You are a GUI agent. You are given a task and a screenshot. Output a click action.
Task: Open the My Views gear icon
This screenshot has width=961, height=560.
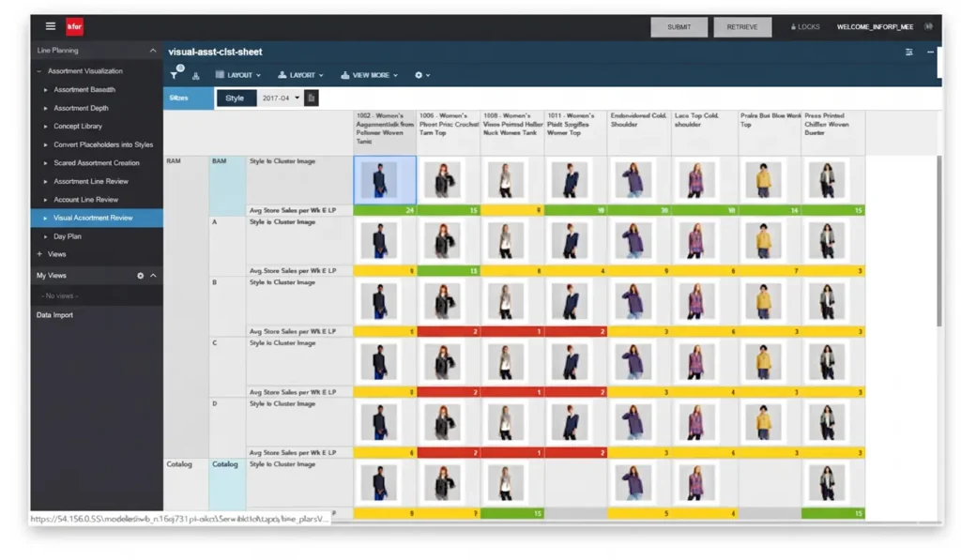point(141,276)
